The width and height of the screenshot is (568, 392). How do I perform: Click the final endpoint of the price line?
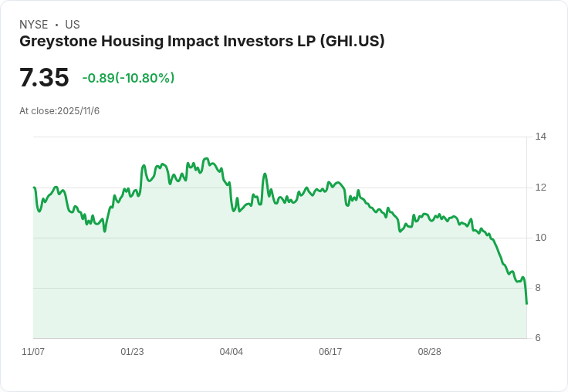(526, 303)
